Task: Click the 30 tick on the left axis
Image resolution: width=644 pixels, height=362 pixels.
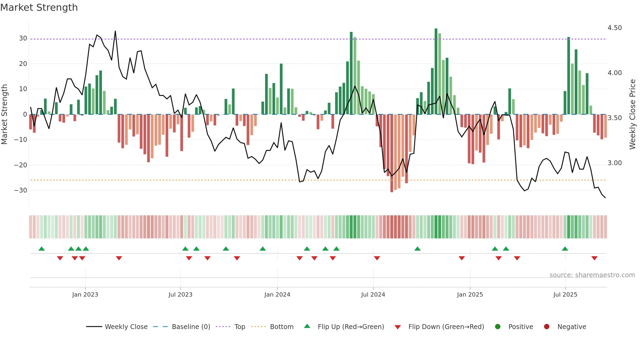Action: pos(23,38)
